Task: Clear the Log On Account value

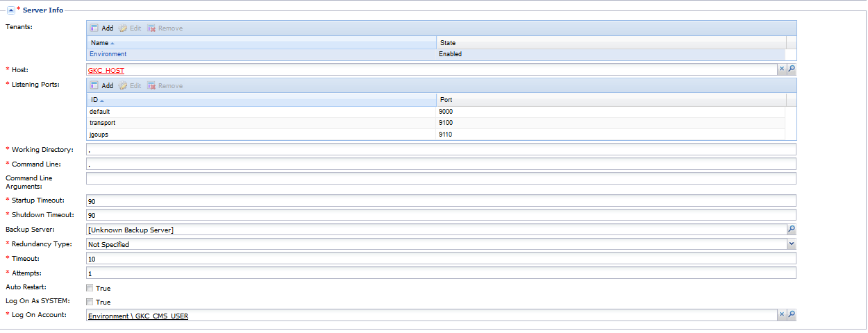Action: point(781,315)
